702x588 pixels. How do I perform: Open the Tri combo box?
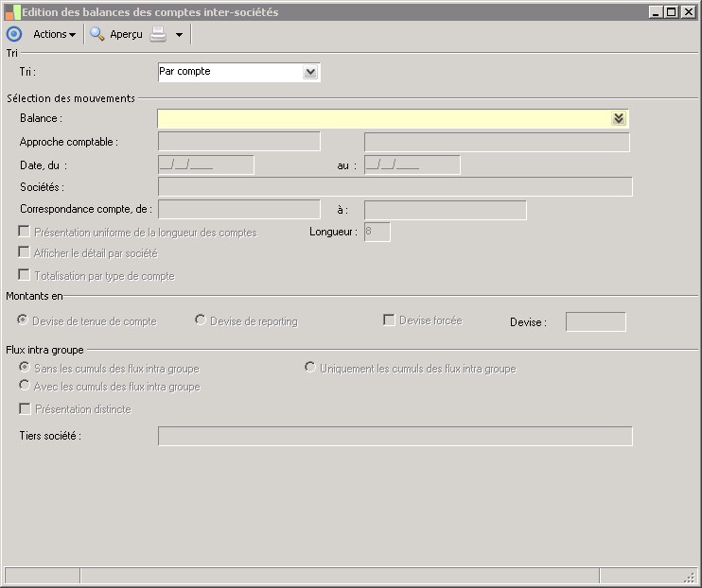point(239,72)
